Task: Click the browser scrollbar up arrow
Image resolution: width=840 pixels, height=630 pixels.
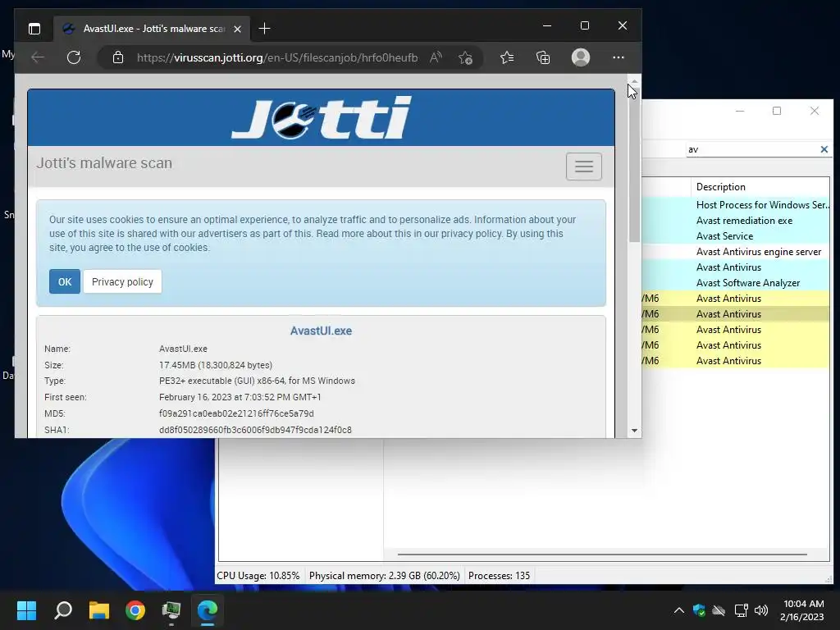Action: [x=634, y=81]
